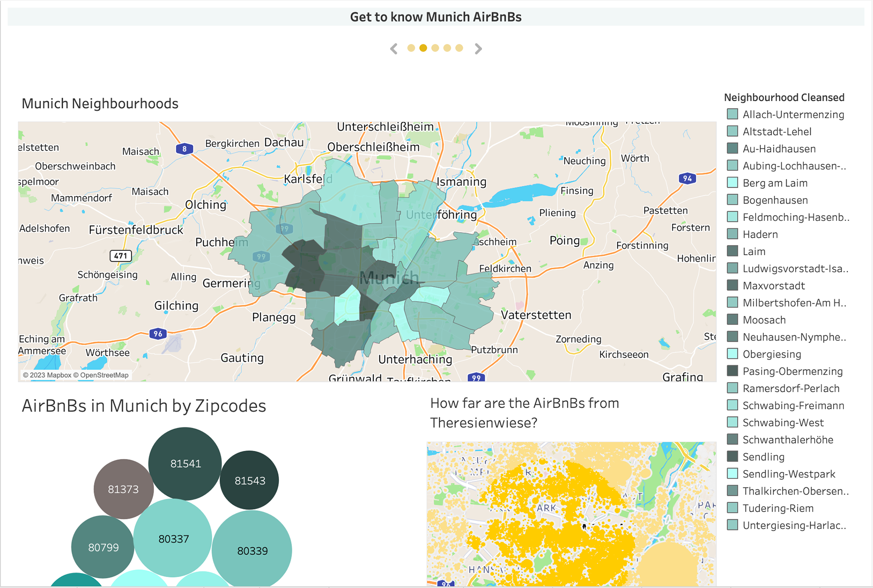This screenshot has width=873, height=588.
Task: Select Ramersdorf-Perlach legend entry text
Action: (791, 389)
